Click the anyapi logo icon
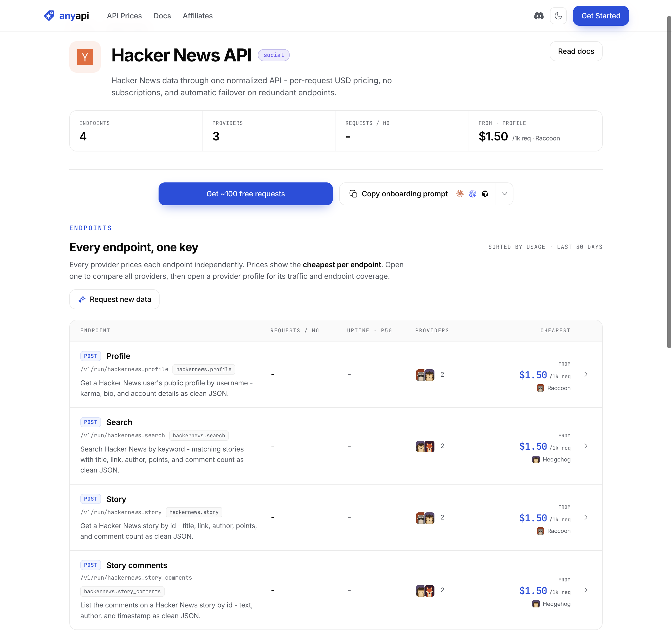This screenshot has height=630, width=672. (x=49, y=15)
